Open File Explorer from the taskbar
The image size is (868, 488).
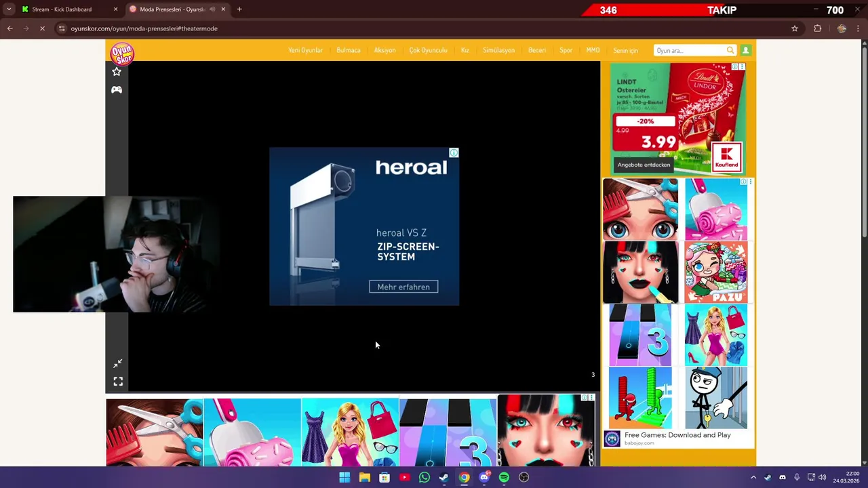pyautogui.click(x=365, y=477)
